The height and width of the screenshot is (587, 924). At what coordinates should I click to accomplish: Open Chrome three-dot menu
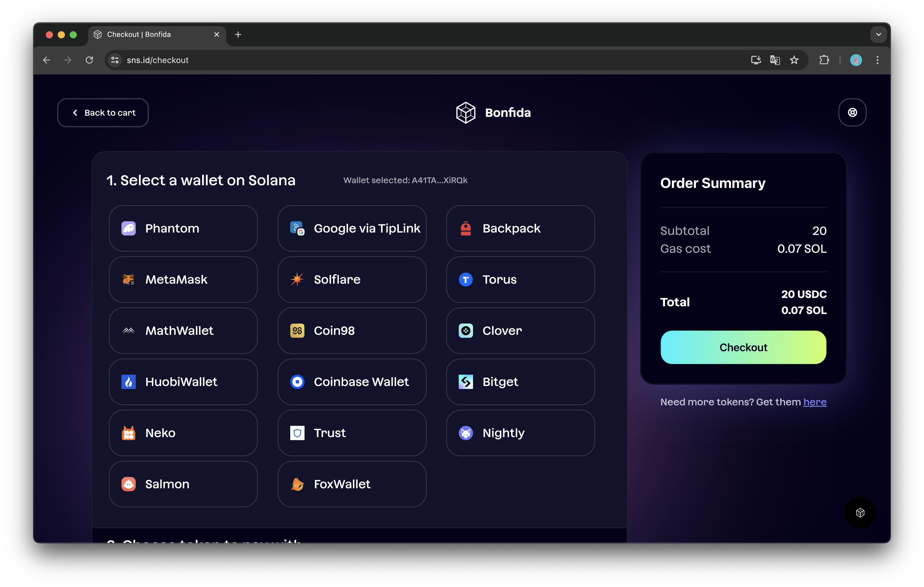point(877,60)
